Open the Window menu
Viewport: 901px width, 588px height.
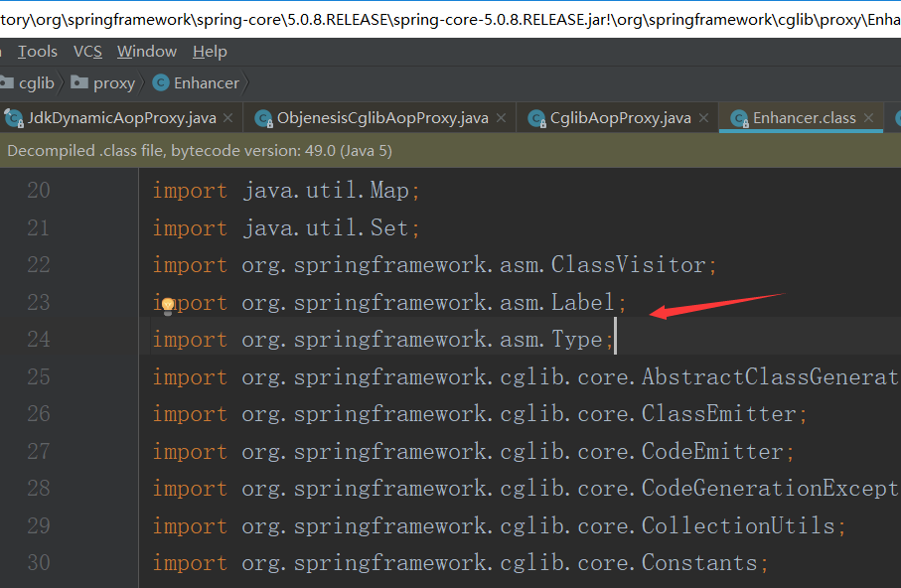click(x=147, y=52)
